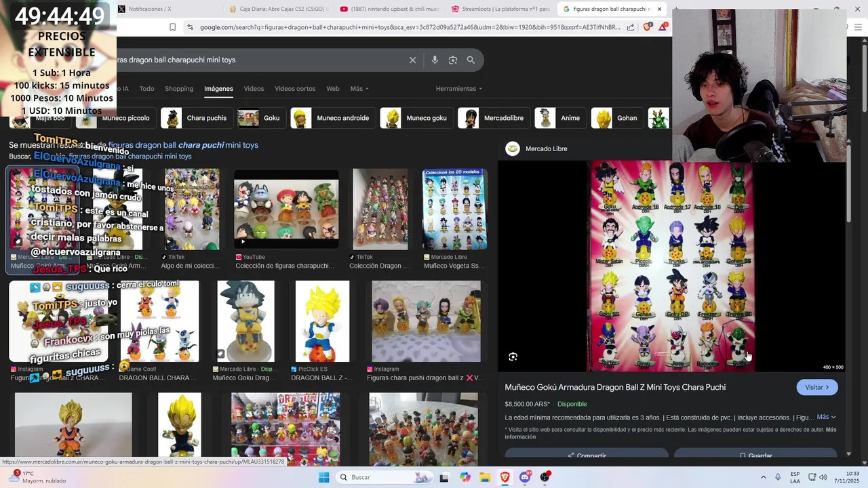Filter by Chara puchis chip

pyautogui.click(x=197, y=118)
